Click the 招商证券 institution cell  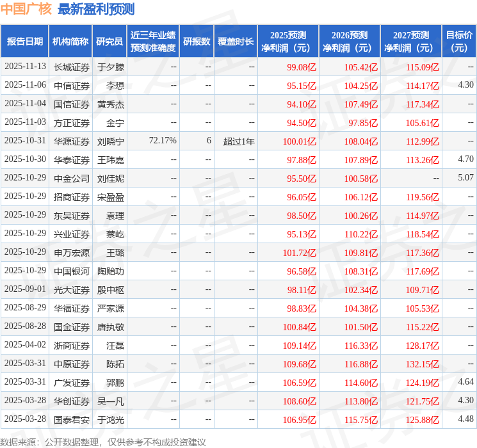tap(72, 197)
